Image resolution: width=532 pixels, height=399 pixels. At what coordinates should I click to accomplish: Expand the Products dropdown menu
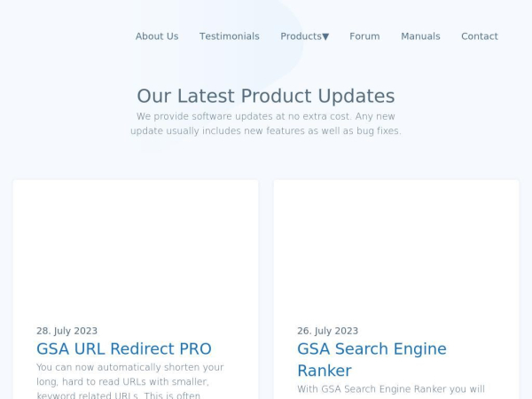point(304,36)
